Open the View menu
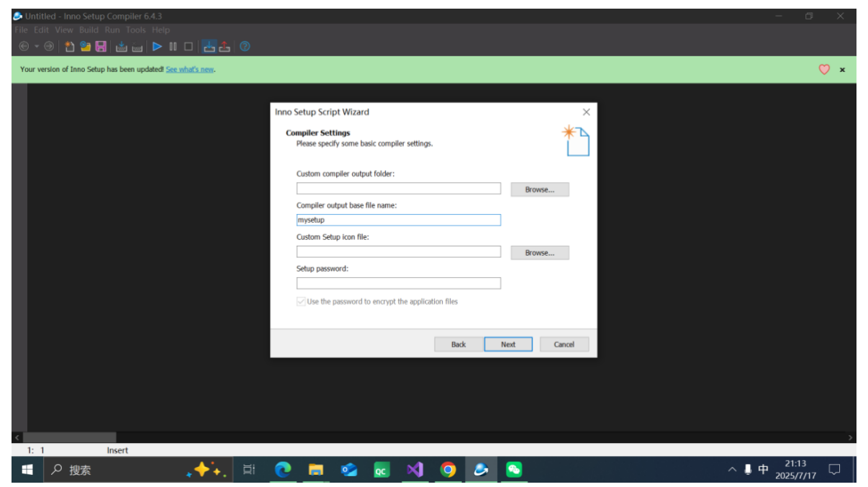868x487 pixels. coord(64,30)
